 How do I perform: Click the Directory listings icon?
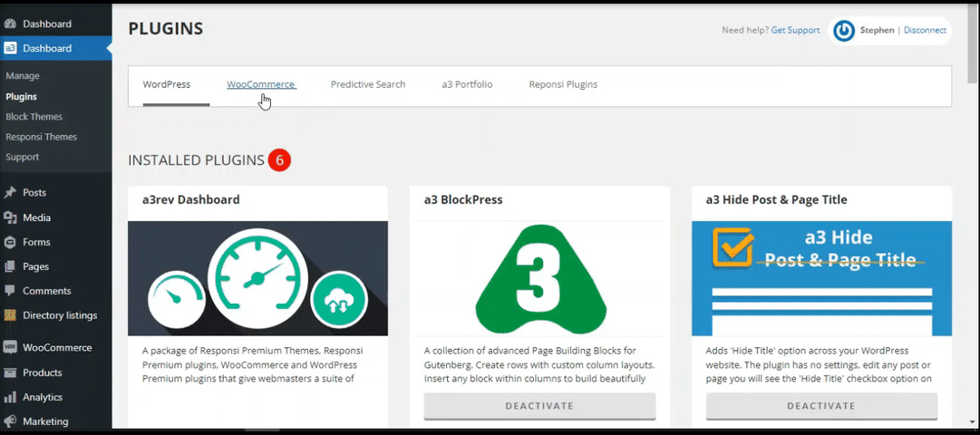[9, 315]
